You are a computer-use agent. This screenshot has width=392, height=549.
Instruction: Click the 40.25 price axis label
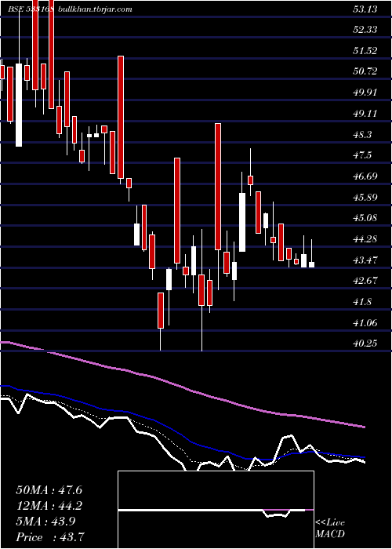365,344
